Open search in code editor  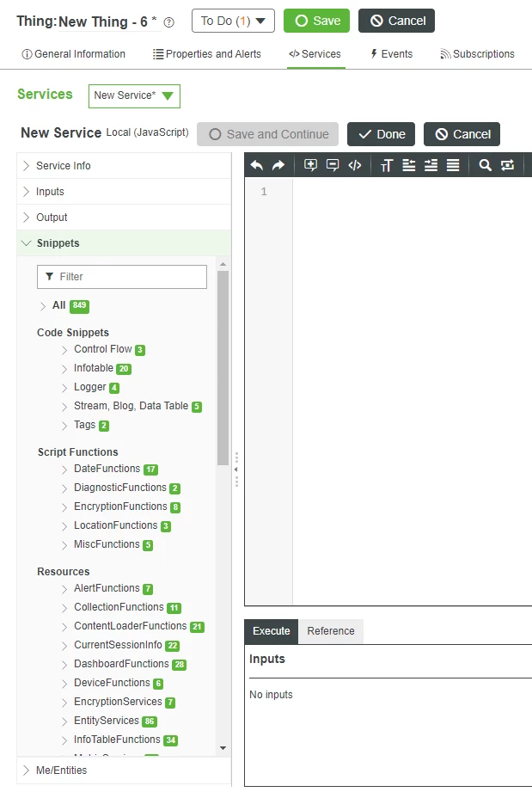pyautogui.click(x=485, y=165)
